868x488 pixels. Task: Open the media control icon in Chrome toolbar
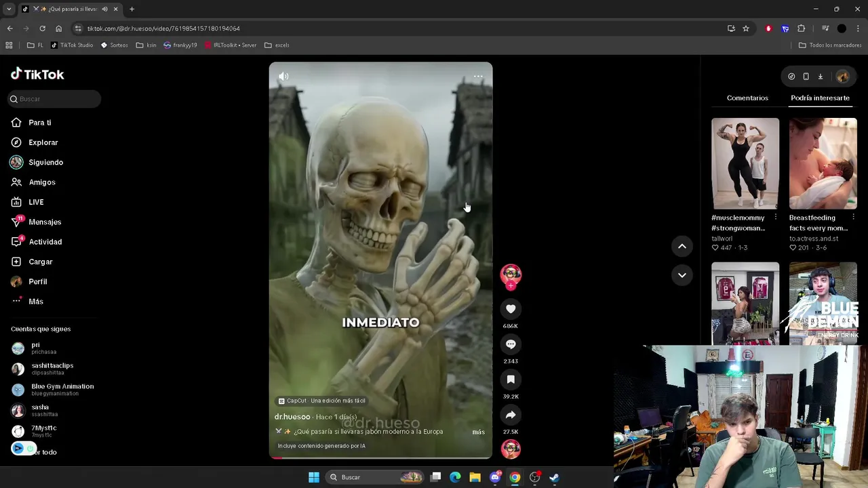click(825, 28)
